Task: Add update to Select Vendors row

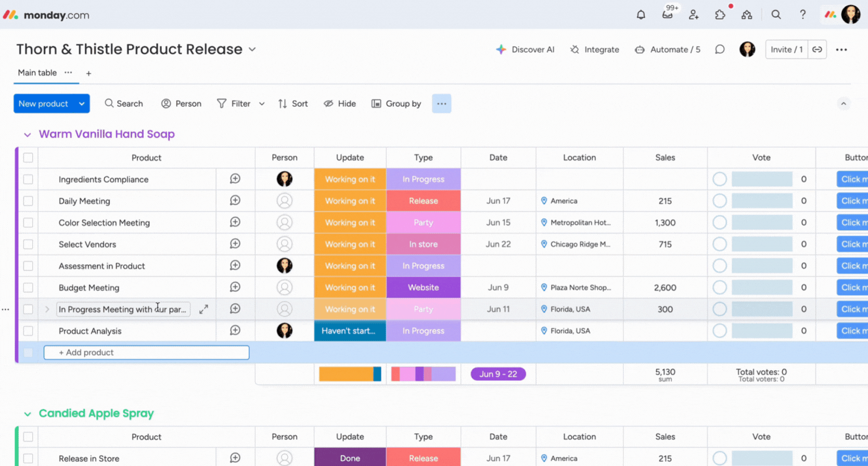Action: 235,244
